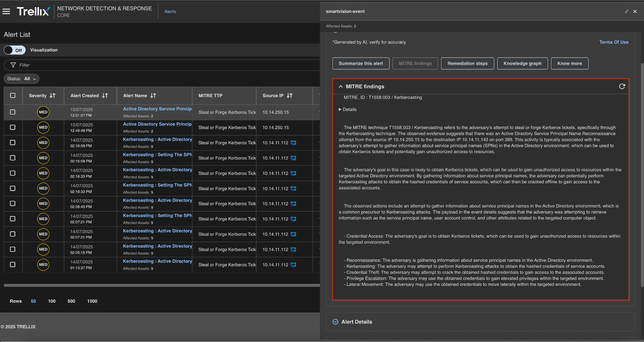644x342 pixels.
Task: Set rows per page to 100
Action: [x=52, y=301]
